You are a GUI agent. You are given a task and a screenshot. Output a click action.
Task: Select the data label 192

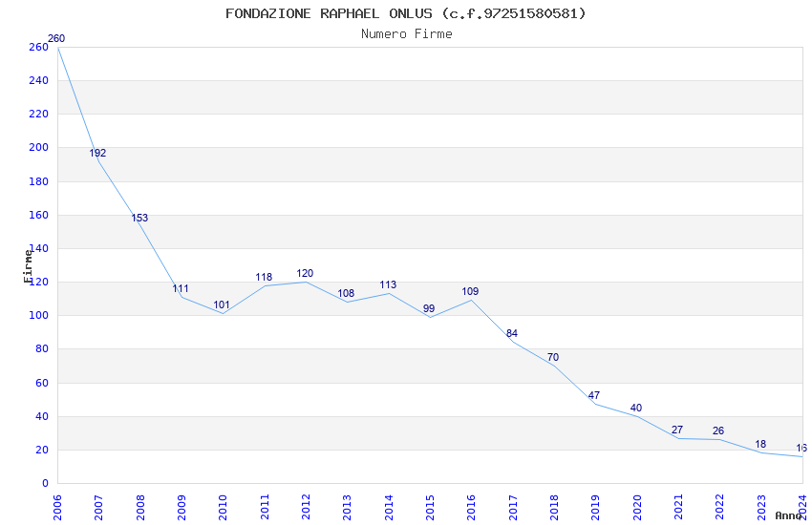[x=97, y=153]
